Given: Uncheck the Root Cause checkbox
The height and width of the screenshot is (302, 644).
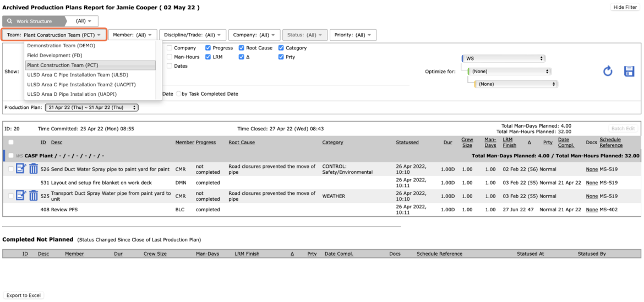Looking at the screenshot, I should 242,48.
